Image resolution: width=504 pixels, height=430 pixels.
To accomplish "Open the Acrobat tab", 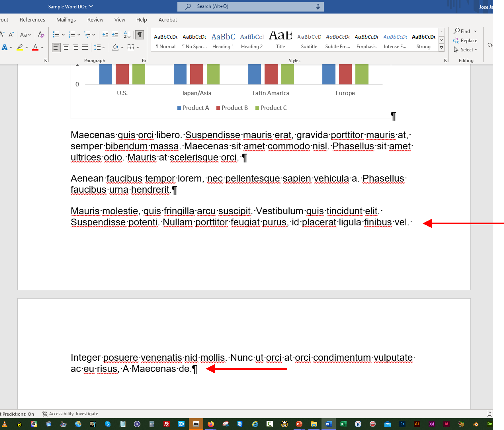I will [168, 20].
